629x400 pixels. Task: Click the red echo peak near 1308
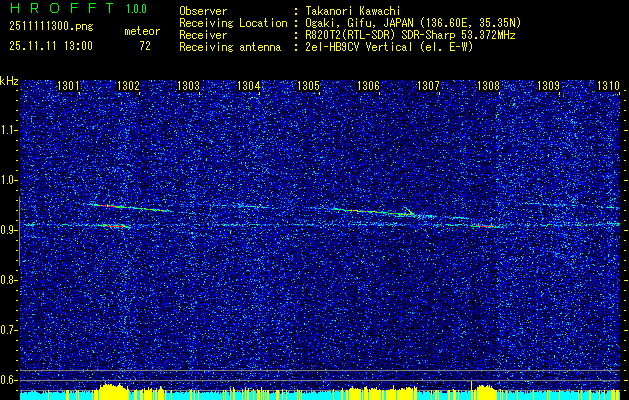click(x=485, y=226)
